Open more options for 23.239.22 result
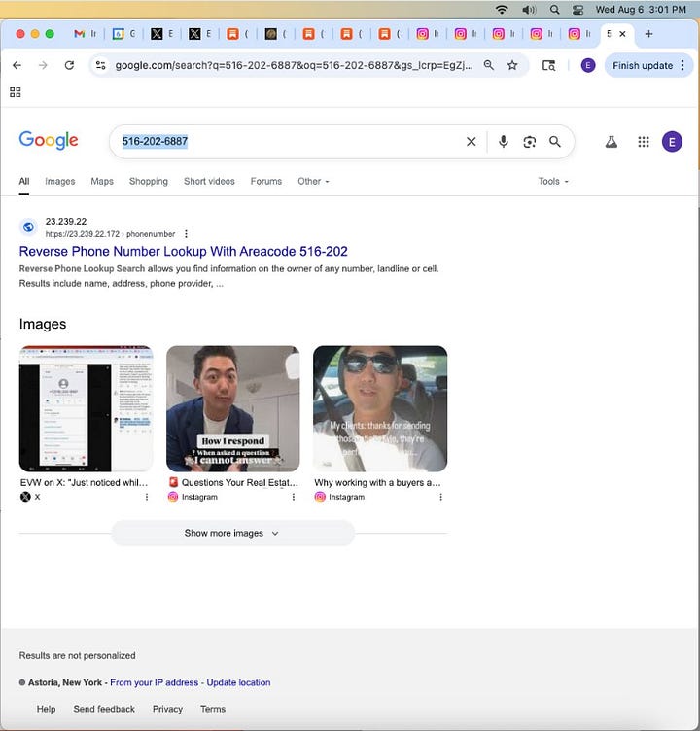 tap(186, 234)
